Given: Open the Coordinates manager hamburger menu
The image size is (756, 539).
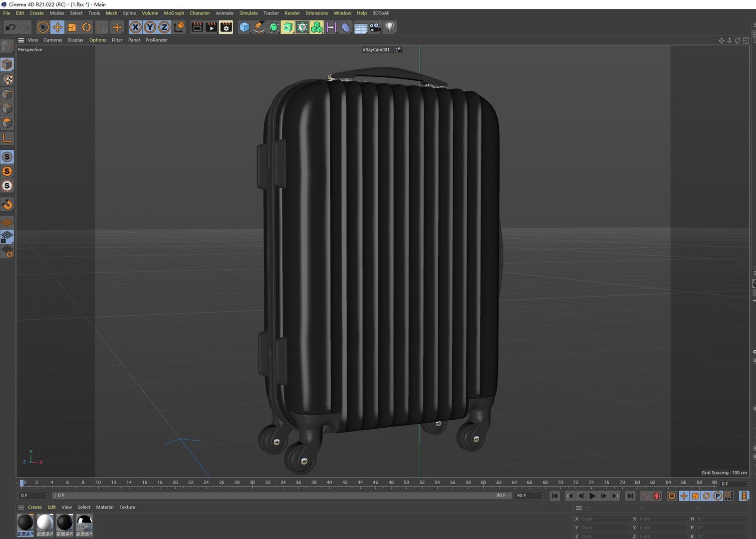Looking at the screenshot, I should [579, 508].
